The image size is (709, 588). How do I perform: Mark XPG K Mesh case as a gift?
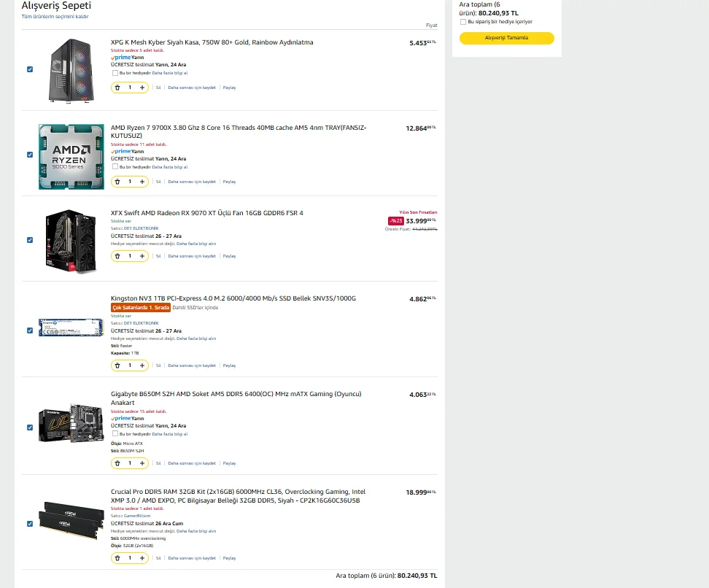tap(115, 73)
